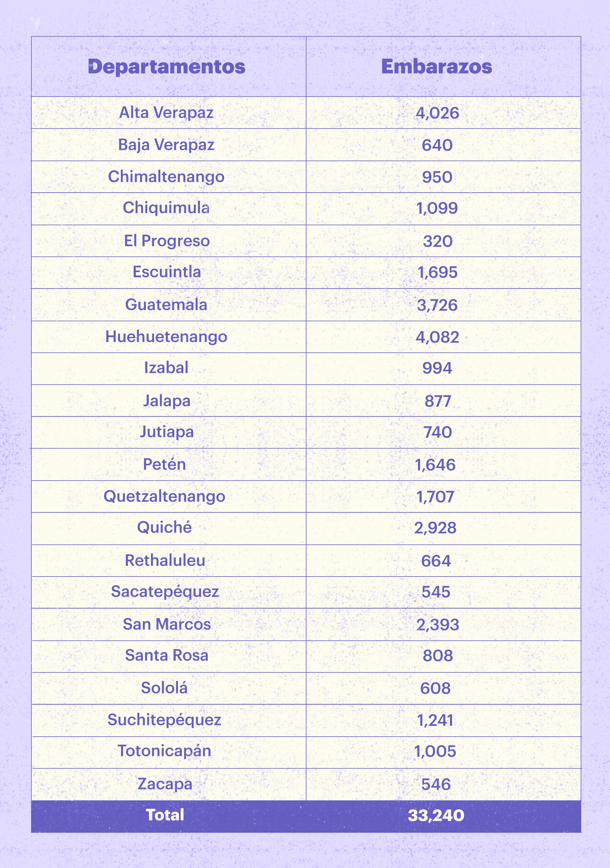610x868 pixels.
Task: Select the Alta Verapaz department cell
Action: point(166,113)
